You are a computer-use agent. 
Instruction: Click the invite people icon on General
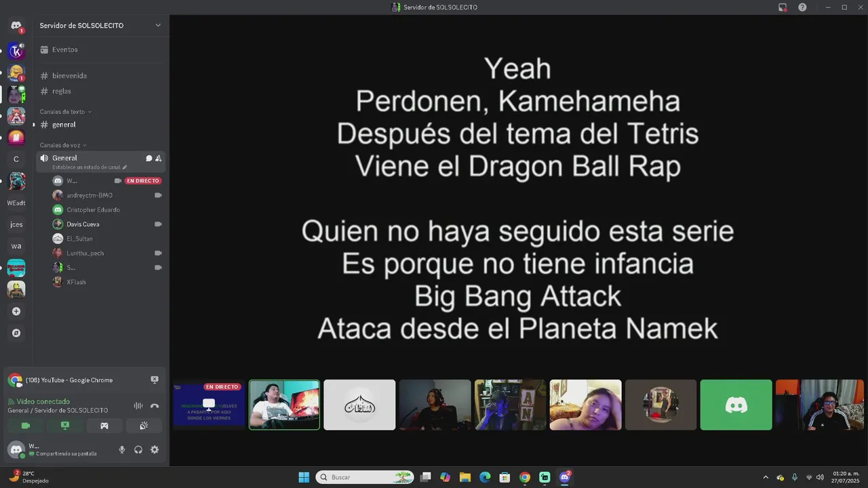(x=159, y=158)
